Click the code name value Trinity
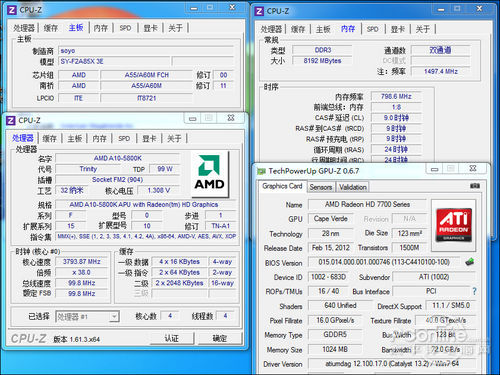 (88, 169)
